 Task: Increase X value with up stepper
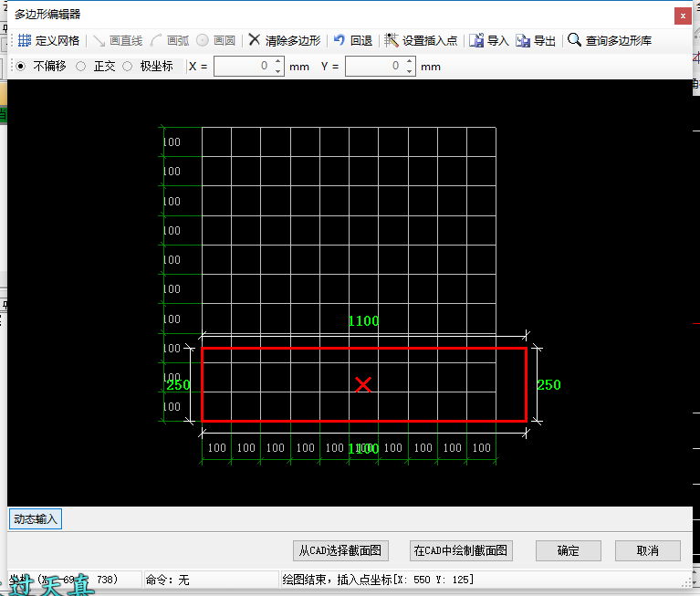click(277, 61)
